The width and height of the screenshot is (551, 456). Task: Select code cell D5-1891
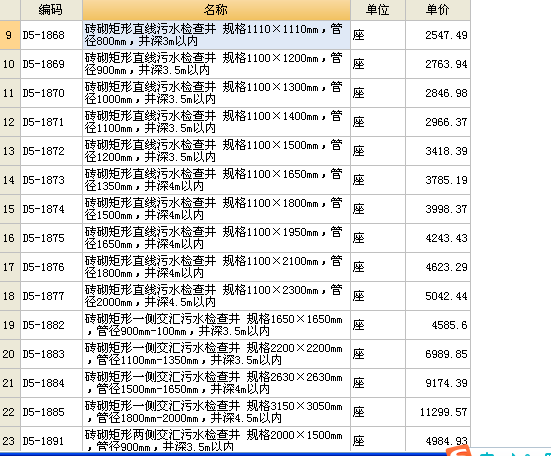point(51,440)
